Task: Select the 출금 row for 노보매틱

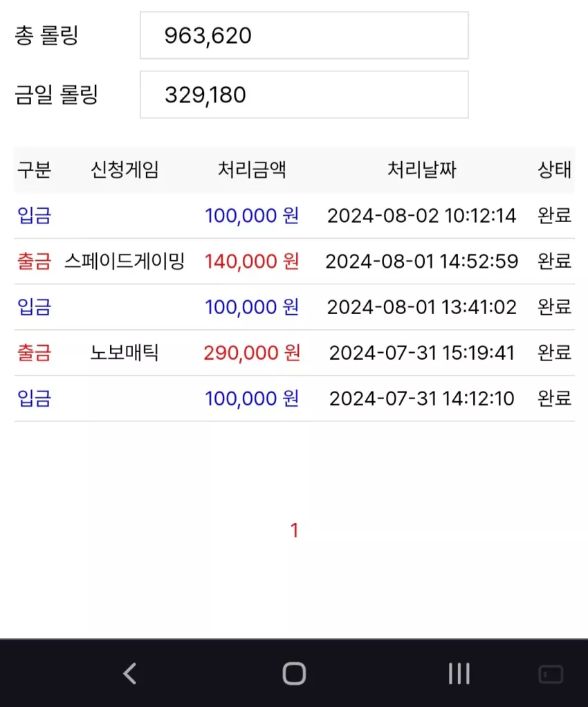Action: [x=294, y=353]
